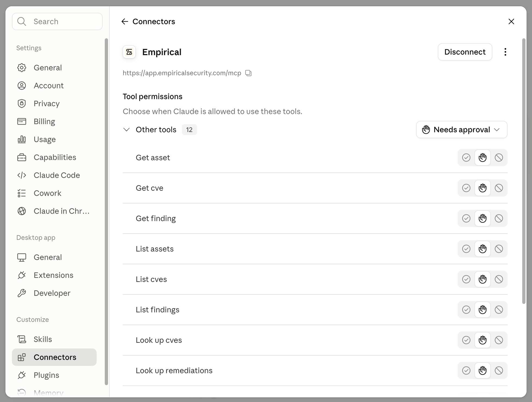The image size is (532, 402).
Task: Click the Privacy shield icon
Action: pos(22,103)
